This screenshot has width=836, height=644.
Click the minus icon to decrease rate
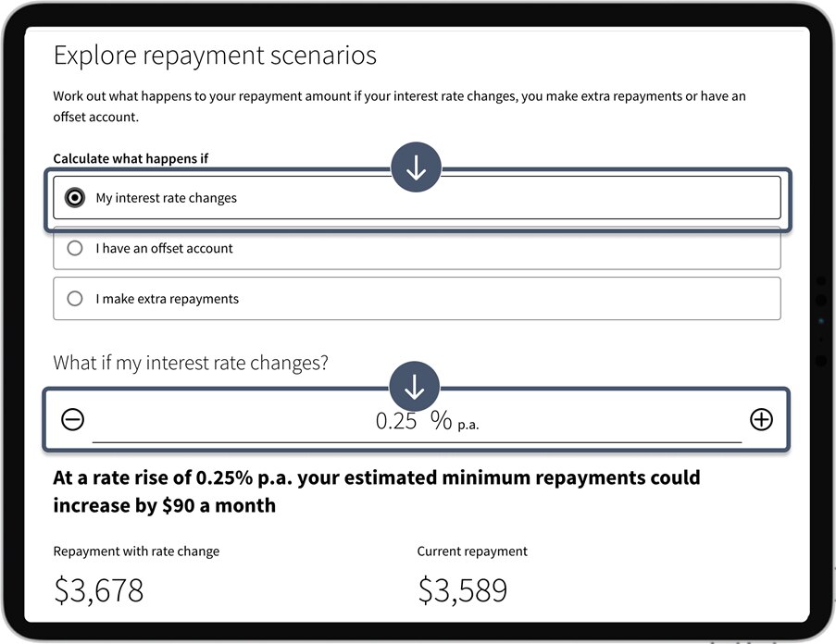pos(72,420)
